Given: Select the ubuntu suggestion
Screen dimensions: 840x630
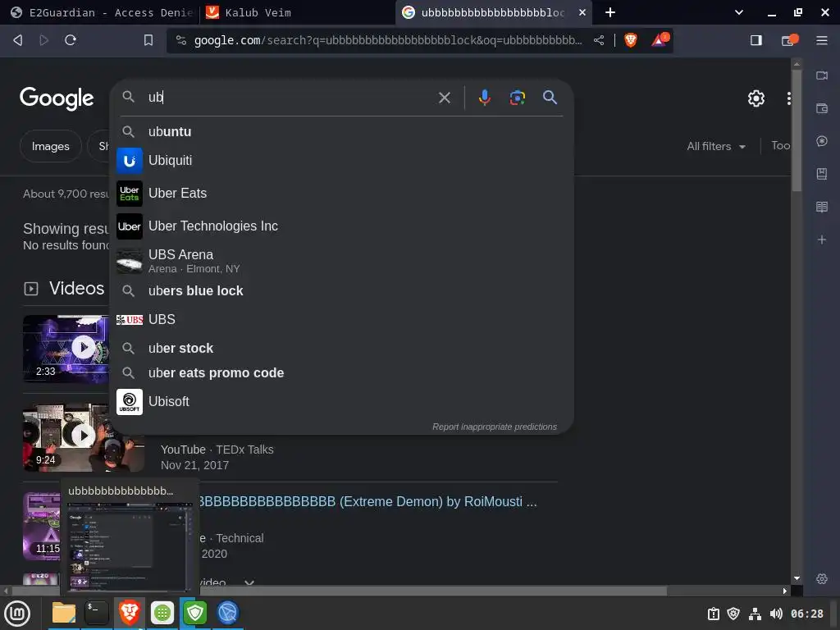Looking at the screenshot, I should point(341,131).
